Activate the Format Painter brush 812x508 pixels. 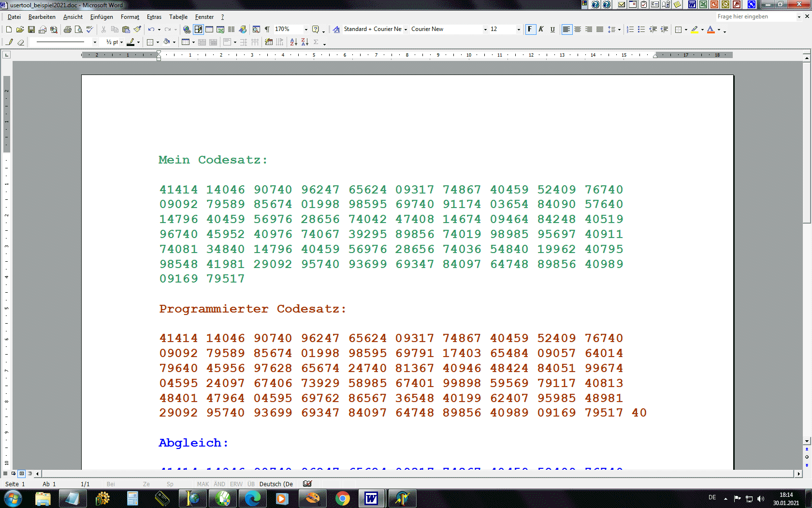(x=137, y=30)
